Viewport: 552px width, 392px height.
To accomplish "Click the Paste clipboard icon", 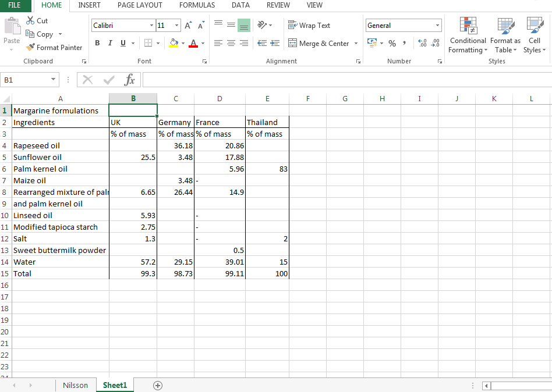I will [12, 26].
